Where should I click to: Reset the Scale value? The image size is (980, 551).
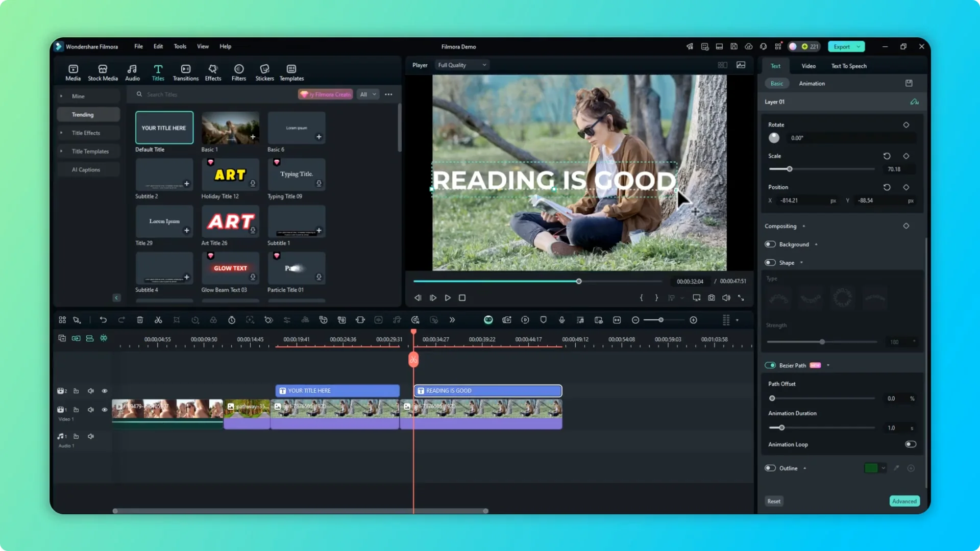(x=887, y=156)
